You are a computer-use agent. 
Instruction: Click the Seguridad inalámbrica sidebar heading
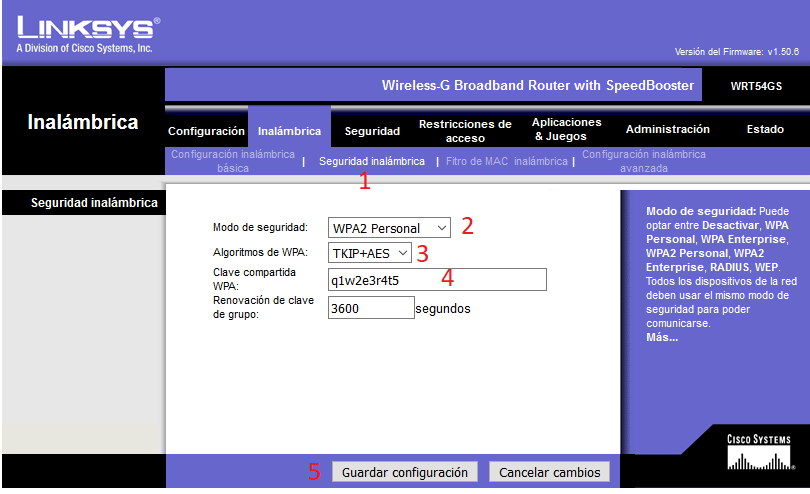(x=94, y=203)
